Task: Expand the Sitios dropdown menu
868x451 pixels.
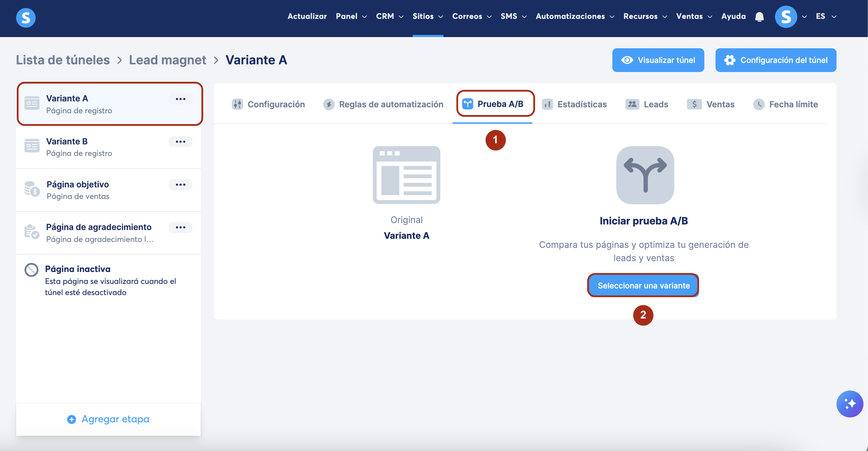Action: click(x=427, y=16)
